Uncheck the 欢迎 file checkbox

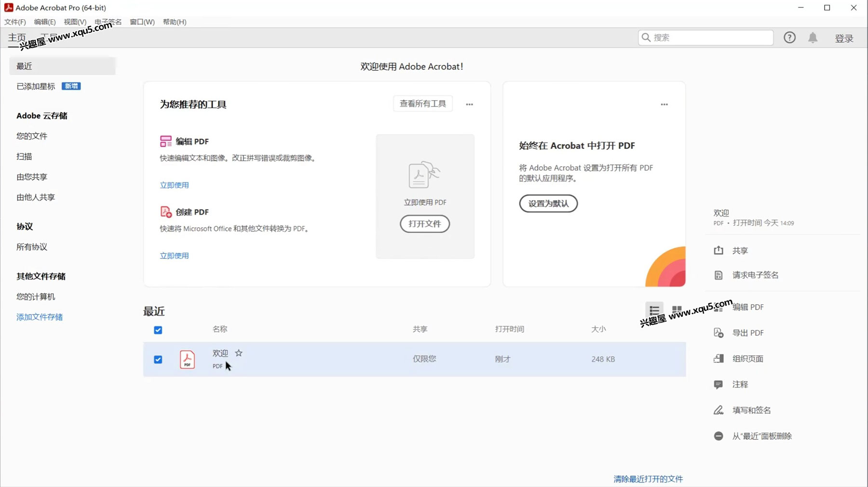tap(158, 360)
